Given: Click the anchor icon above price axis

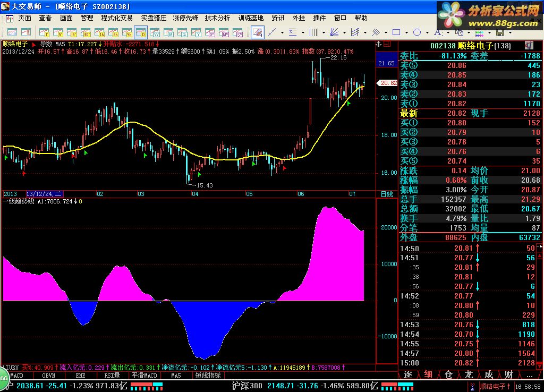Looking at the screenshot, I should 379,44.
